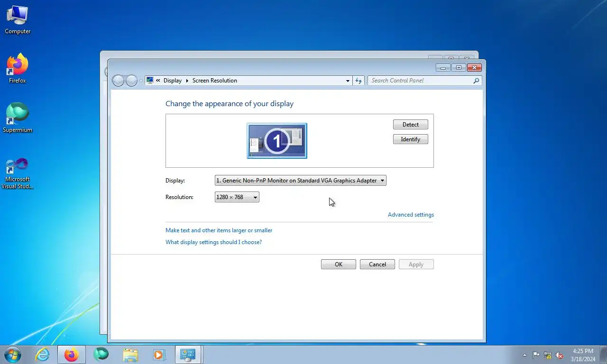This screenshot has width=607, height=364.
Task: Open recent pages dropdown beside navigation arrows
Action: tap(141, 81)
